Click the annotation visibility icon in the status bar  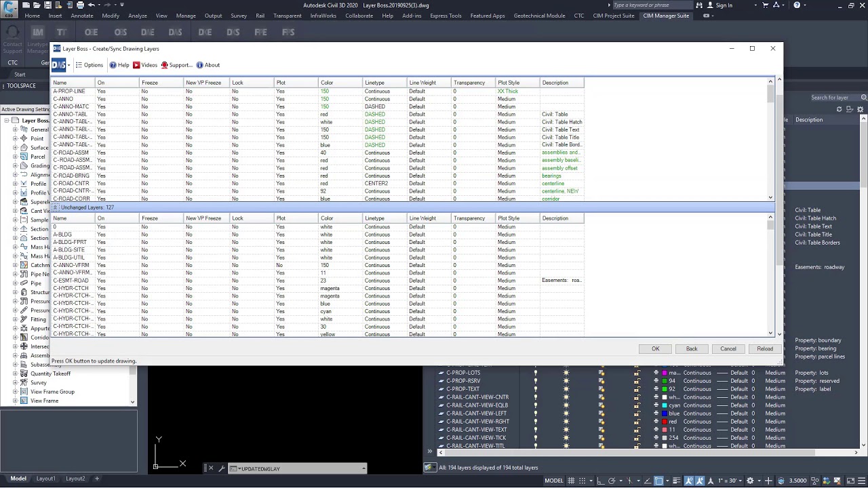tap(689, 481)
